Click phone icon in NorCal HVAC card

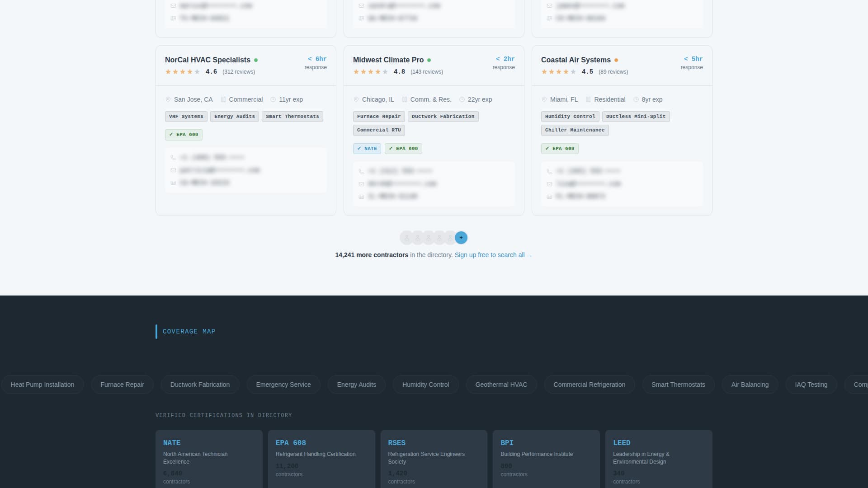(173, 158)
